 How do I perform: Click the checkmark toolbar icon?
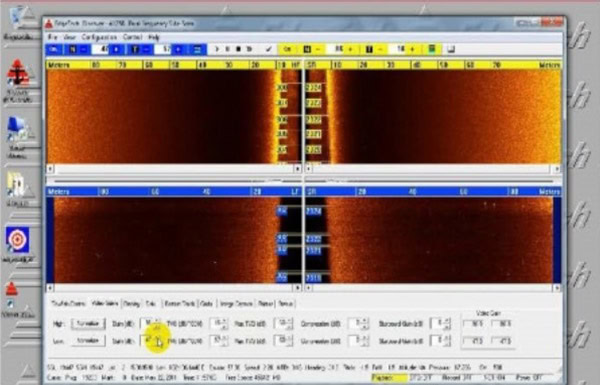[x=269, y=49]
